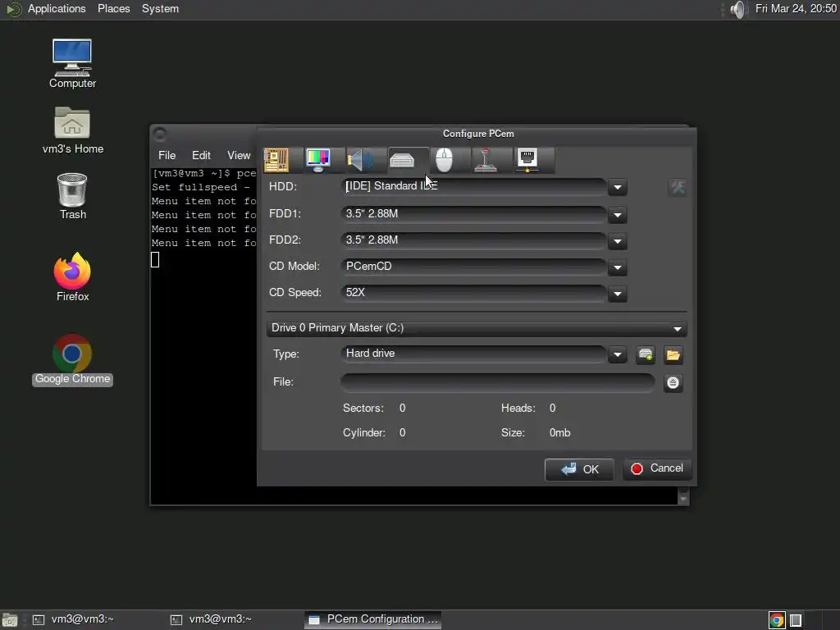840x630 pixels.
Task: Click the clock showing Fri Mar 24
Action: (796, 8)
